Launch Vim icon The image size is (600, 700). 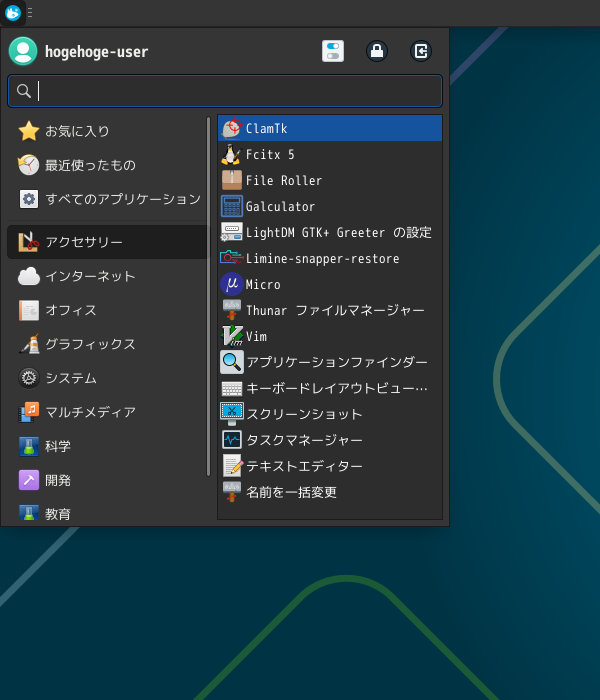tap(232, 336)
